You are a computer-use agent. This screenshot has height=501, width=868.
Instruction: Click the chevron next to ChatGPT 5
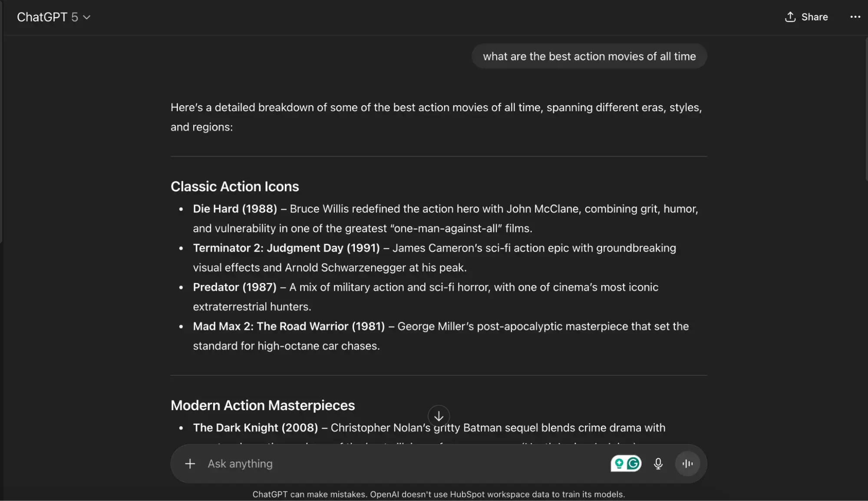tap(86, 17)
